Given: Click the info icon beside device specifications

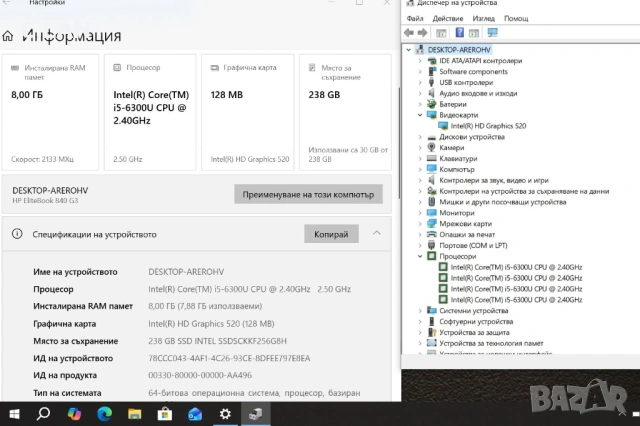Looking at the screenshot, I should 17,234.
